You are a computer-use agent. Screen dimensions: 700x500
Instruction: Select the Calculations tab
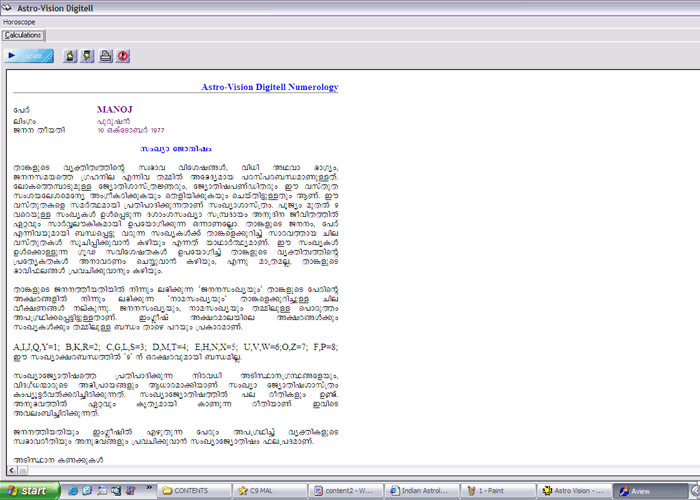23,35
